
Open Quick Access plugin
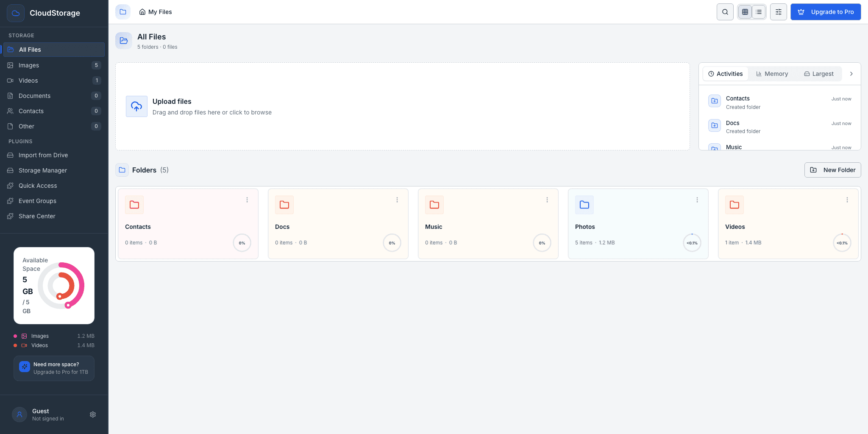[54, 186]
